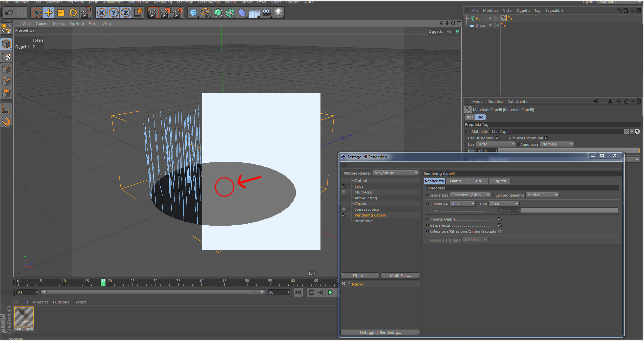The image size is (644, 341).
Task: Click the light bulb icon
Action: coord(278,13)
